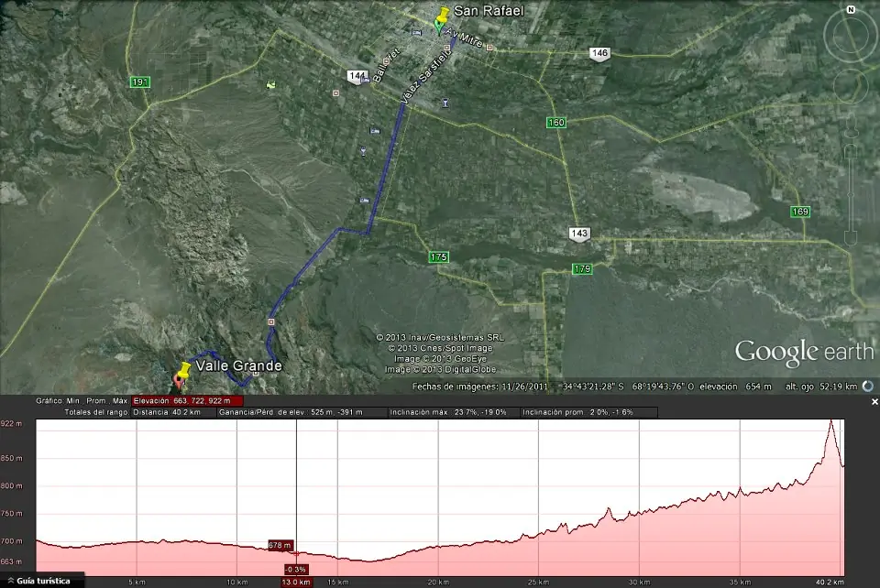Click the Velez Sarsfield street label
880x588 pixels.
[x=426, y=77]
